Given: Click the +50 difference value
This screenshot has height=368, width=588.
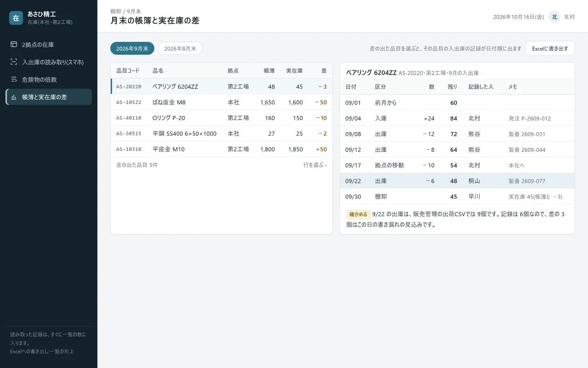Looking at the screenshot, I should point(321,149).
